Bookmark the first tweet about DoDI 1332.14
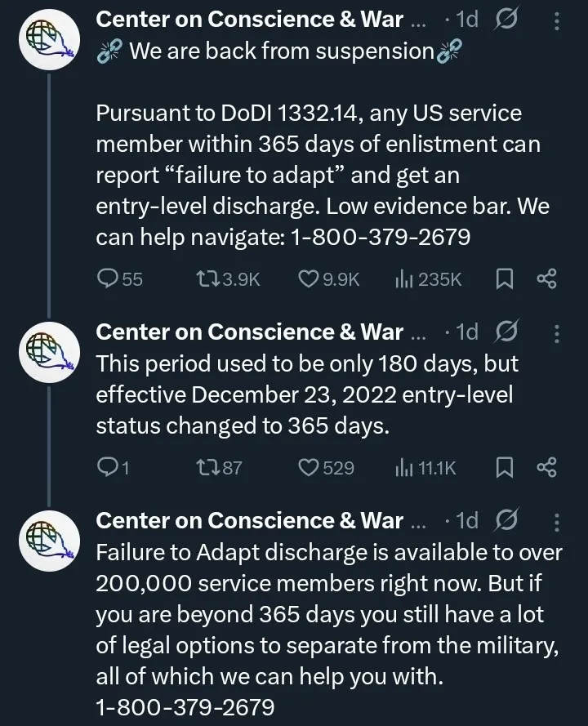This screenshot has height=726, width=588. coord(505,279)
